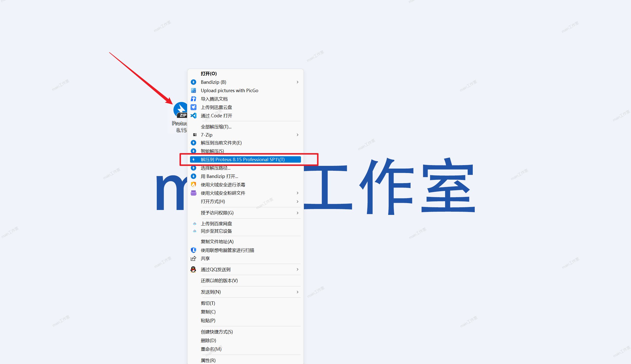Select 剪切(T) menu entry
Viewport: 631px width, 364px height.
pyautogui.click(x=245, y=303)
